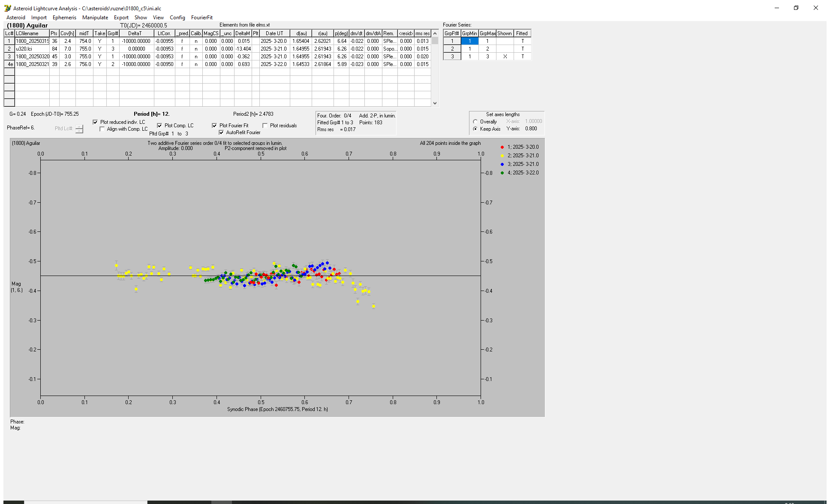Open the FourierFit menu
This screenshot has width=830, height=504.
tap(202, 18)
